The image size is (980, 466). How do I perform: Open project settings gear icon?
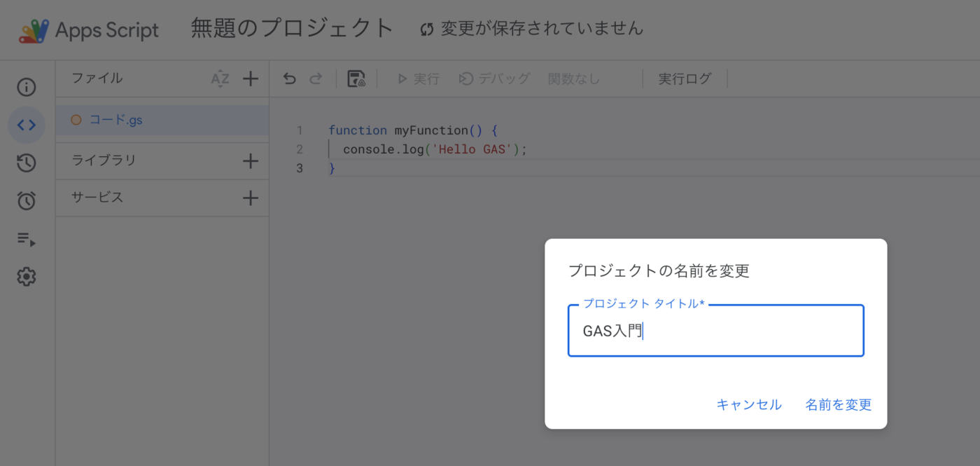tap(27, 277)
